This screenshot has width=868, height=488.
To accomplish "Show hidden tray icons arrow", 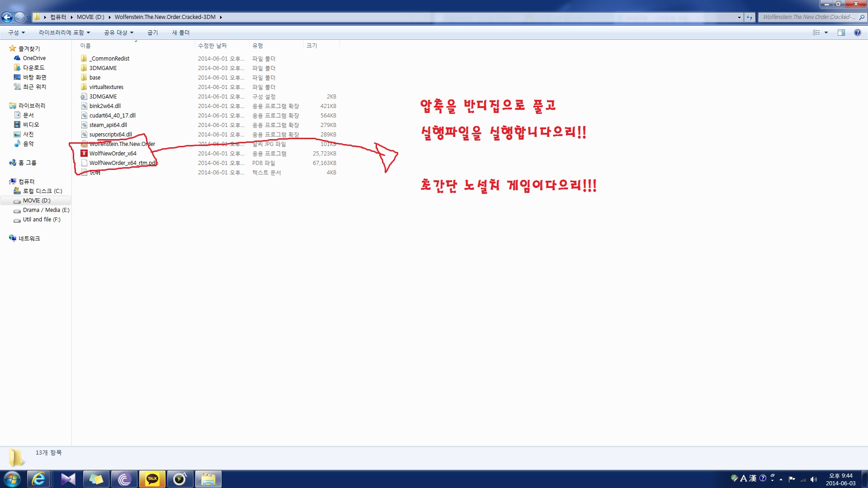I will click(x=781, y=479).
